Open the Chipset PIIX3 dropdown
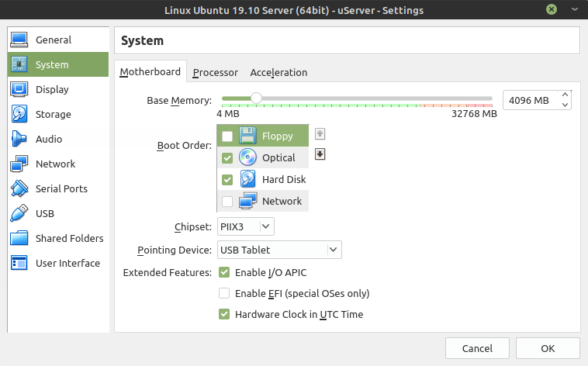 246,226
